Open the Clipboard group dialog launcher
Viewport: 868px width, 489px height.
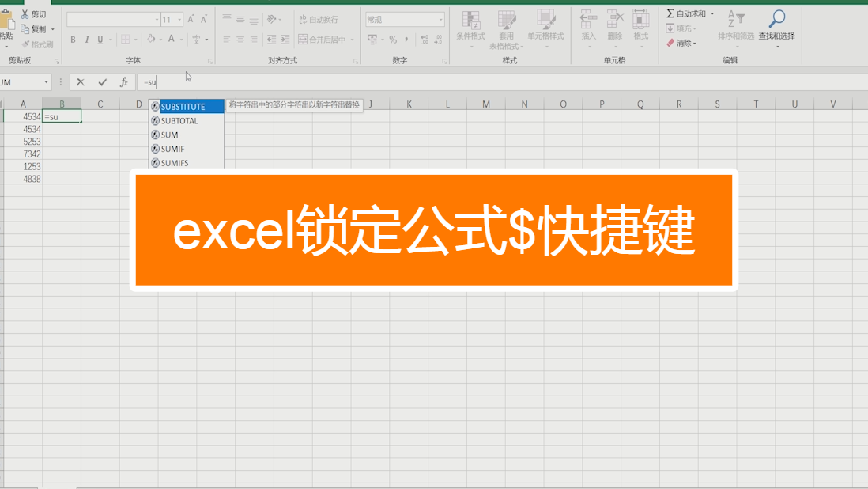(x=56, y=61)
